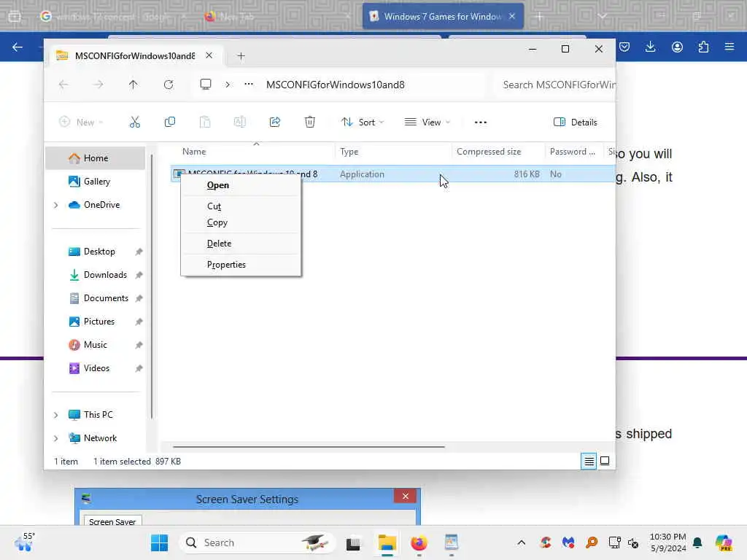Choose Copy from the context menu
The image size is (747, 560).
click(241, 222)
